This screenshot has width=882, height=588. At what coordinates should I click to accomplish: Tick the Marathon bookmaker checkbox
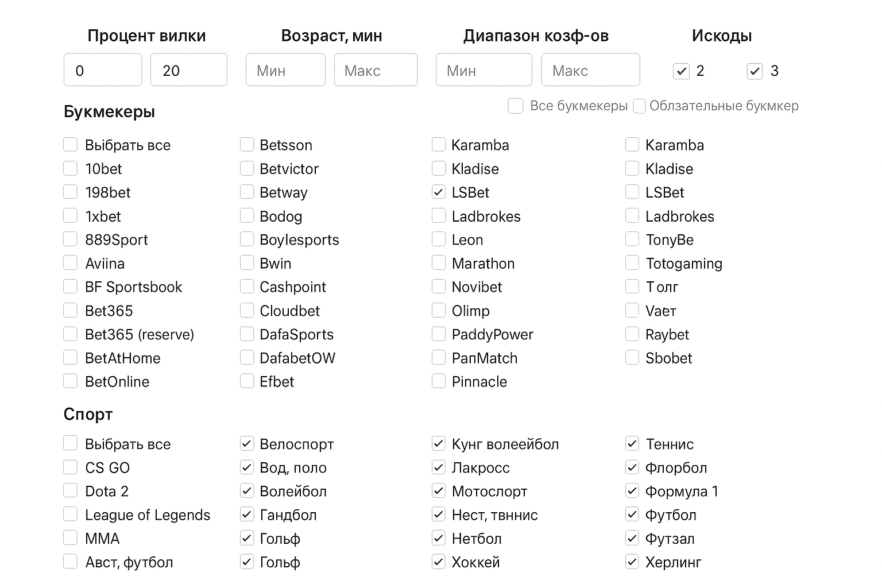tap(439, 263)
